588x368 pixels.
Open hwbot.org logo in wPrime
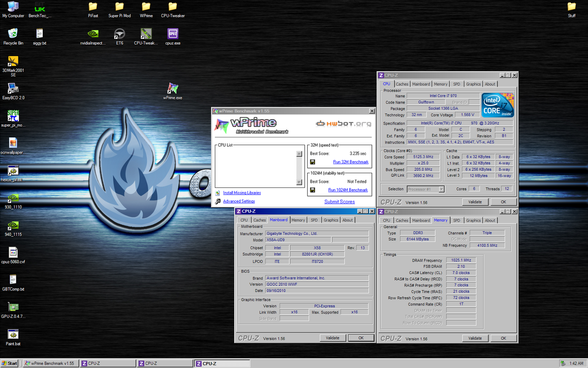(x=343, y=124)
